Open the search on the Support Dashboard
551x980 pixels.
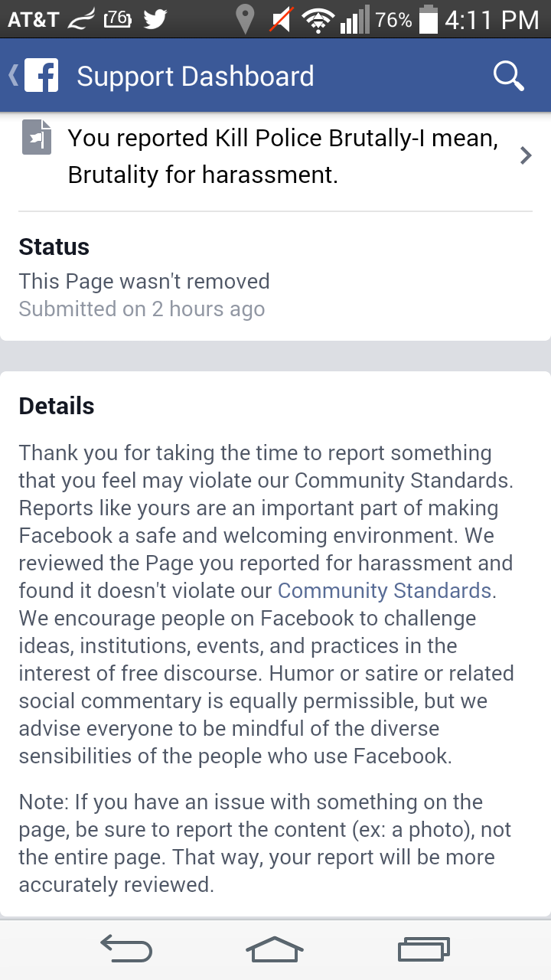507,76
